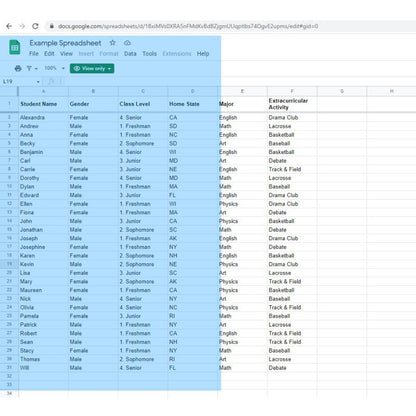Click the browser URL address bar

pyautogui.click(x=230, y=26)
